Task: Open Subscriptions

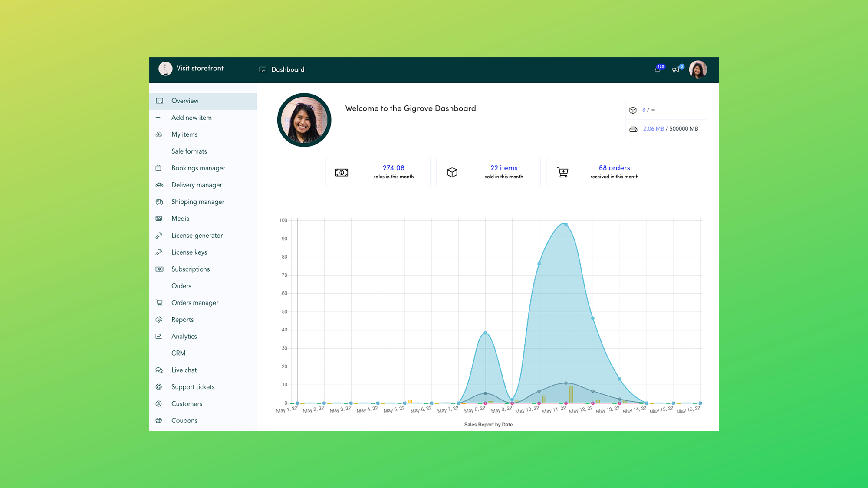Action: pos(191,269)
